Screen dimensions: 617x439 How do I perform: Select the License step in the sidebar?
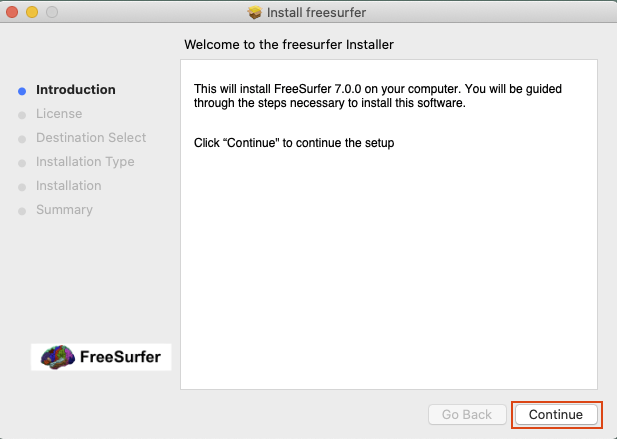click(x=59, y=114)
